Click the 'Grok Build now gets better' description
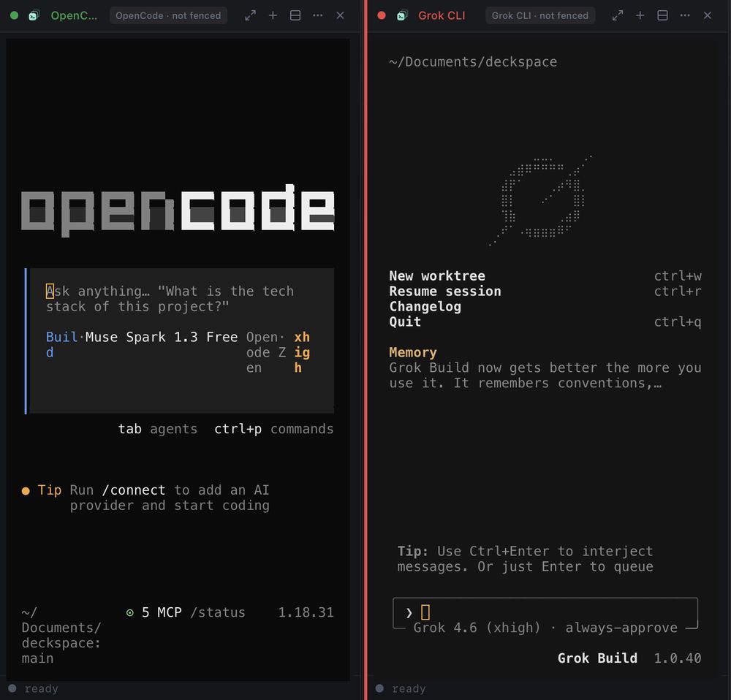This screenshot has width=731, height=700. click(545, 375)
